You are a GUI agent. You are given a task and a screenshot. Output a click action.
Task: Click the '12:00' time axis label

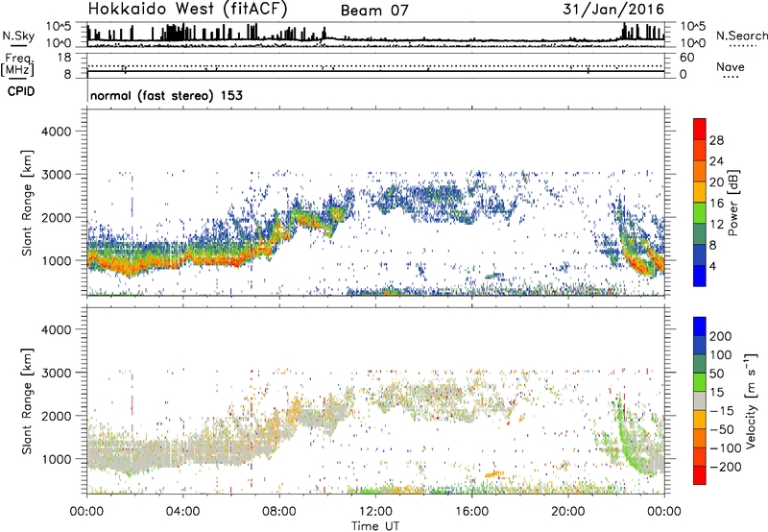pos(375,512)
